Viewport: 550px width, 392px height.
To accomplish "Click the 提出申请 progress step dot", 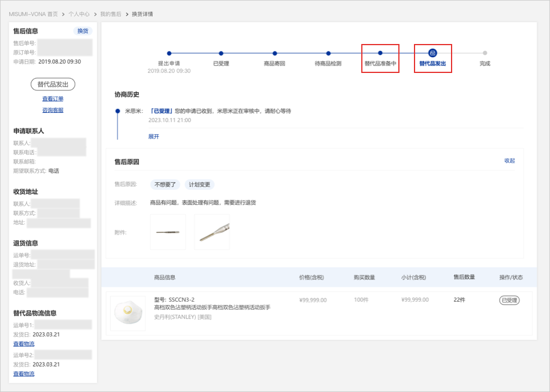I will click(x=169, y=53).
